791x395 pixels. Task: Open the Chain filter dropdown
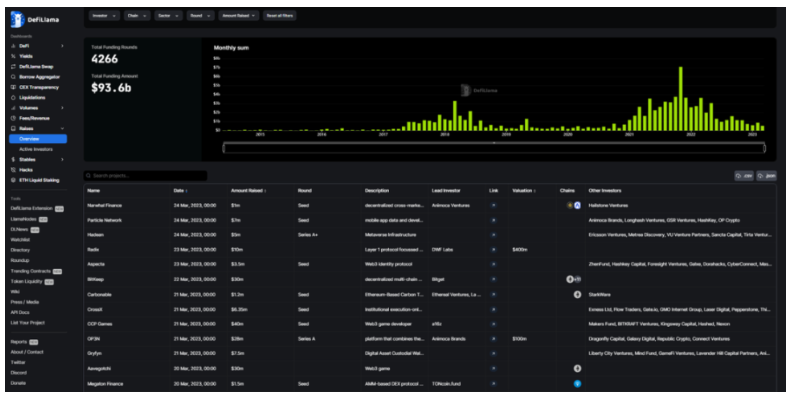tap(137, 16)
